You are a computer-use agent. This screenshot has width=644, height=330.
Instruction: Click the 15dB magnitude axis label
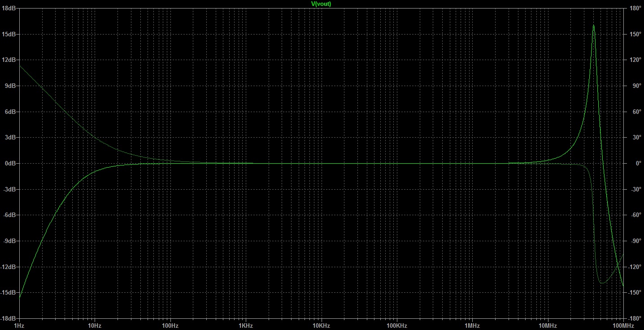point(9,35)
